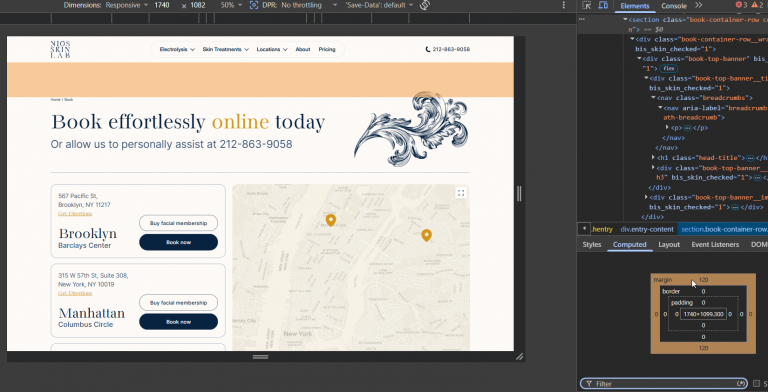The image size is (768, 392).
Task: Click Buy facial membership for Brooklyn
Action: [178, 223]
